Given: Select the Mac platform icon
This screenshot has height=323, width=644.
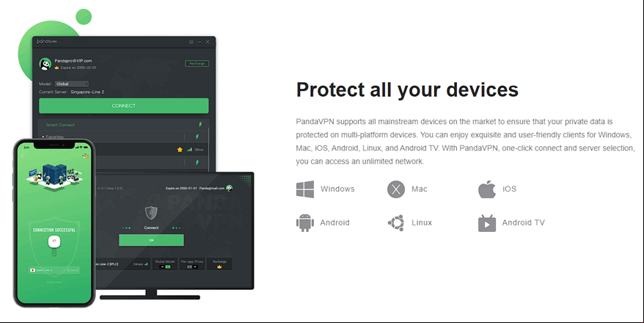Looking at the screenshot, I should tap(396, 189).
